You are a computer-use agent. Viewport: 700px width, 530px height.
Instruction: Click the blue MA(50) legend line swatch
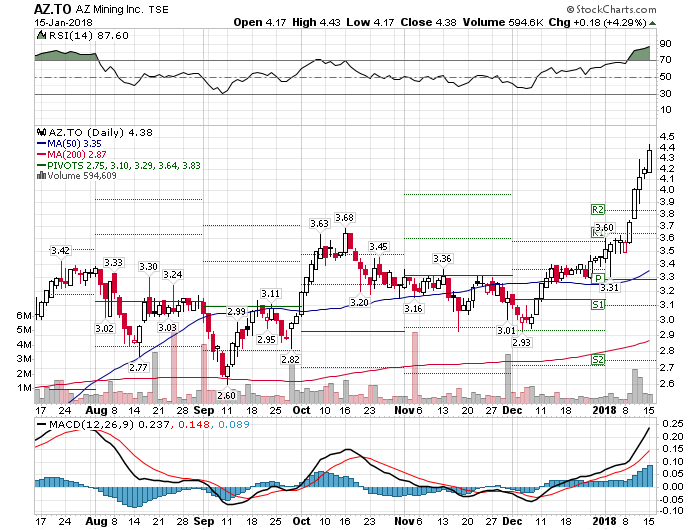coord(41,144)
